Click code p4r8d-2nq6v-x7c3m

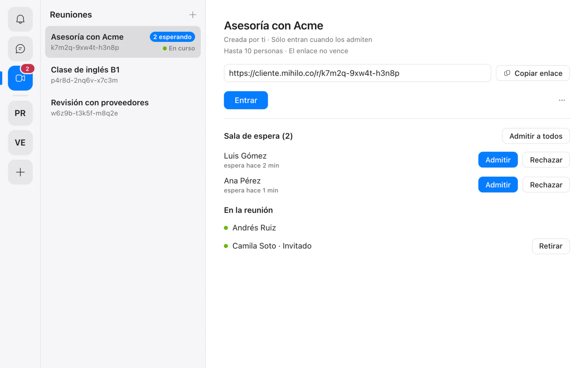click(x=85, y=80)
